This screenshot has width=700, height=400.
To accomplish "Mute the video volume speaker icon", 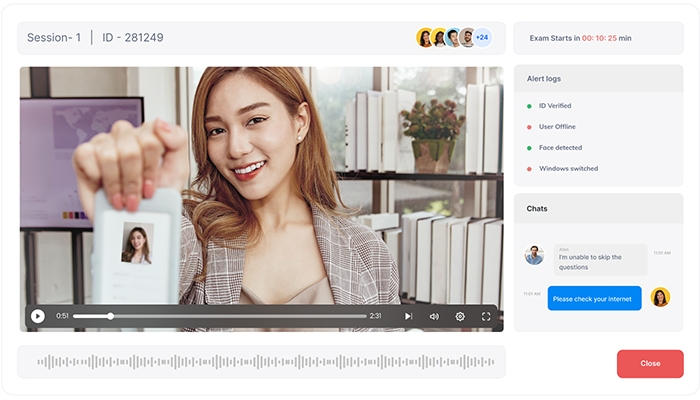I will pyautogui.click(x=434, y=316).
